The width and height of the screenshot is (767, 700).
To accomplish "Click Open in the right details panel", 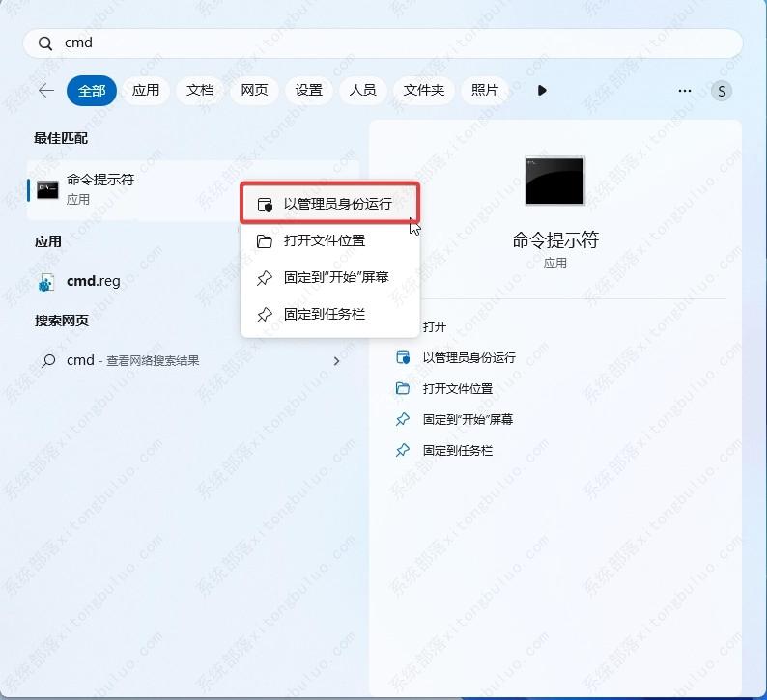I will (435, 327).
